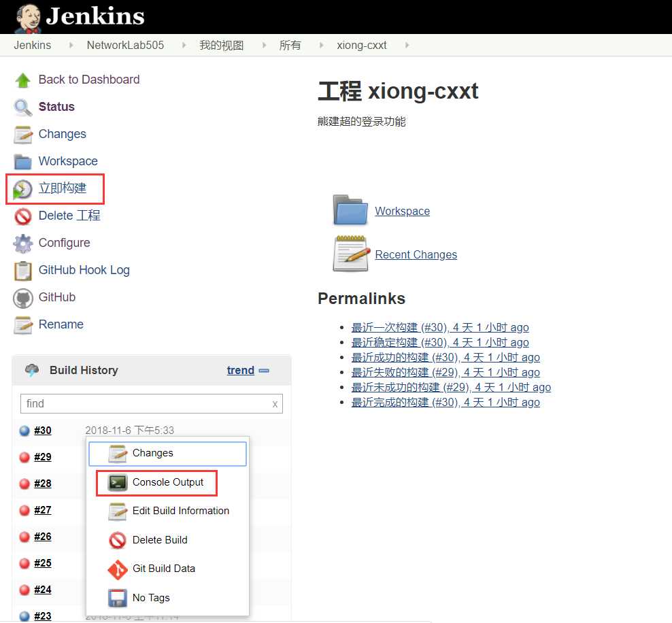This screenshot has width=672, height=623.
Task: Click the Build History weather cloud icon
Action: (x=32, y=370)
